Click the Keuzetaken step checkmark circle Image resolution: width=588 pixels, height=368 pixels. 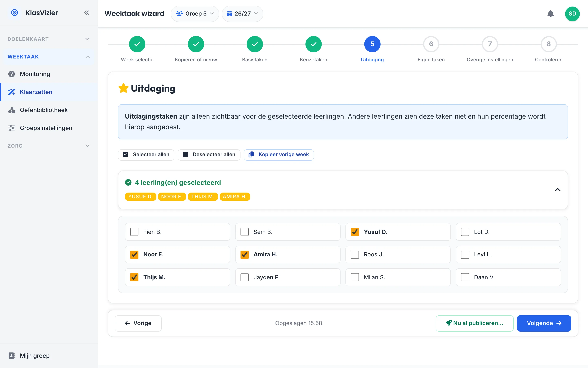pyautogui.click(x=313, y=44)
